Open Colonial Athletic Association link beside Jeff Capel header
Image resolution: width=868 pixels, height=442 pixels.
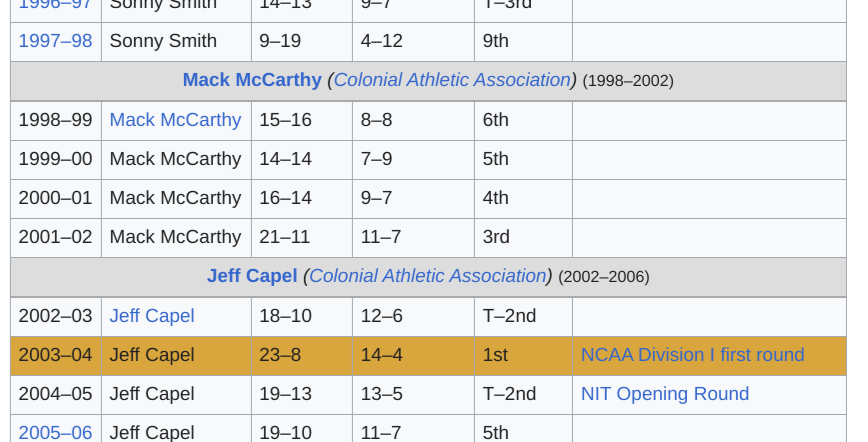427,276
